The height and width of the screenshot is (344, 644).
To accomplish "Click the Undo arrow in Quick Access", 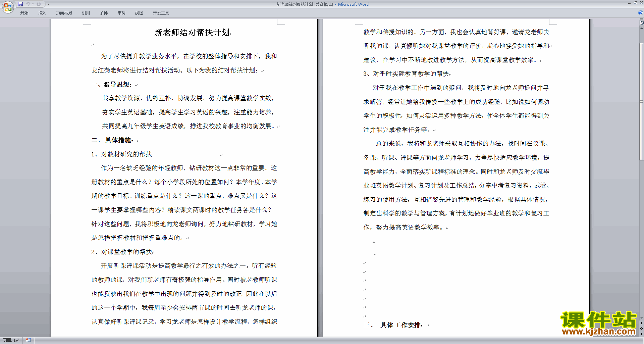I will pyautogui.click(x=28, y=4).
